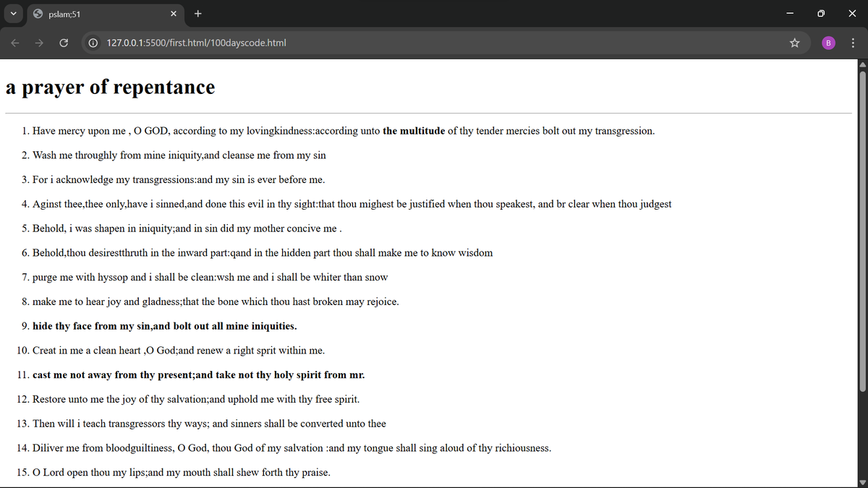
Task: Click verse 5 'Behold, i was shapen'
Action: [187, 228]
